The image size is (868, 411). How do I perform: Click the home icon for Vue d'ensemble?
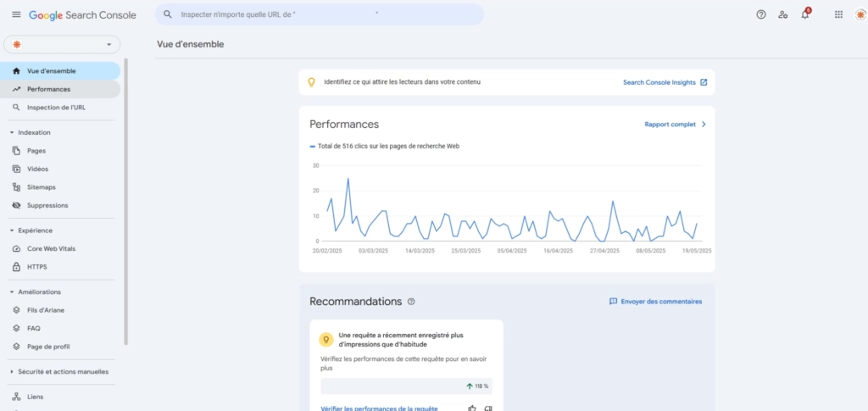pos(16,71)
